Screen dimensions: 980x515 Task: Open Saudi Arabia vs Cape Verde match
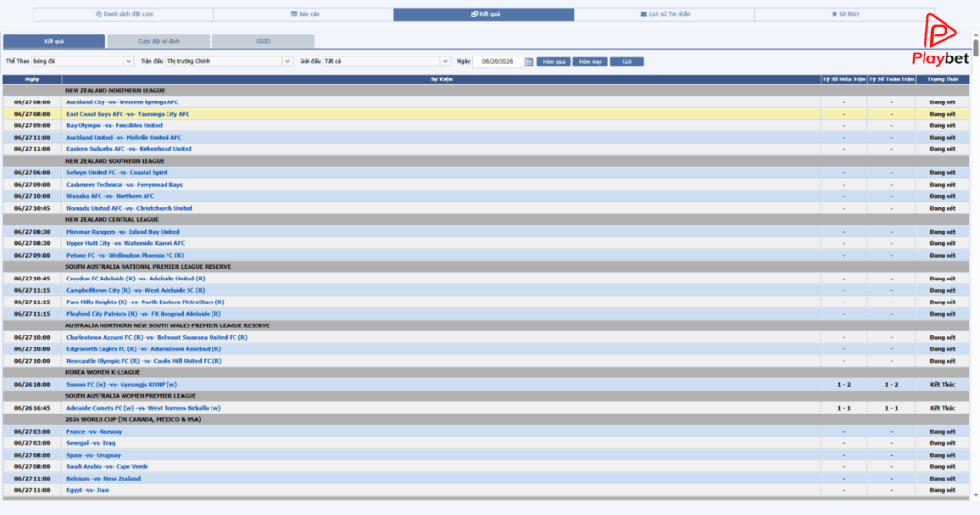pyautogui.click(x=107, y=467)
